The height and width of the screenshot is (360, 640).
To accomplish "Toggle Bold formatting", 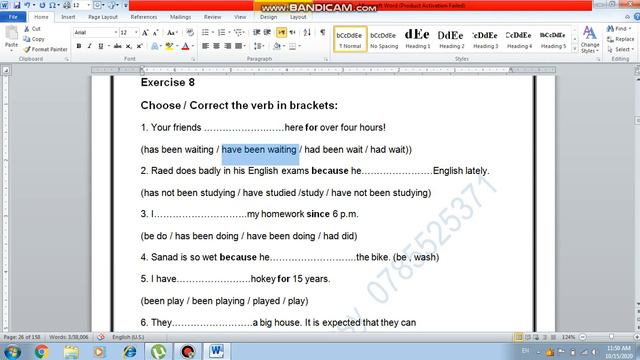I will coord(79,46).
